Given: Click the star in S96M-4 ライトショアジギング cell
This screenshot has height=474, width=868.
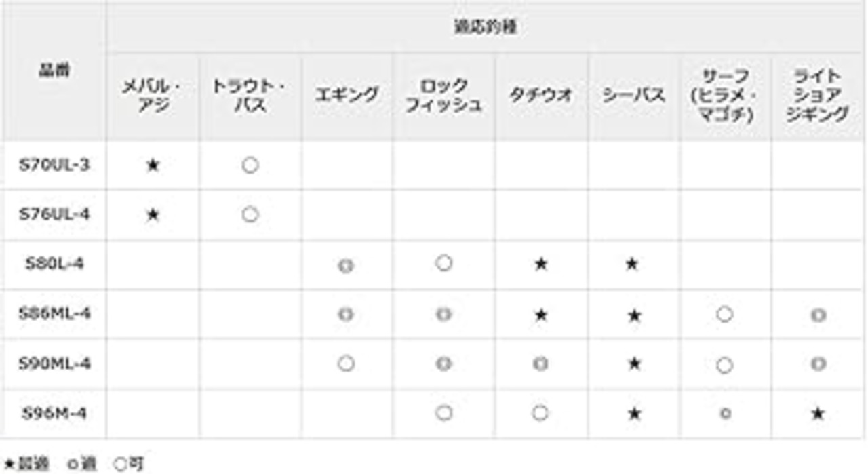Looking at the screenshot, I should [x=818, y=413].
